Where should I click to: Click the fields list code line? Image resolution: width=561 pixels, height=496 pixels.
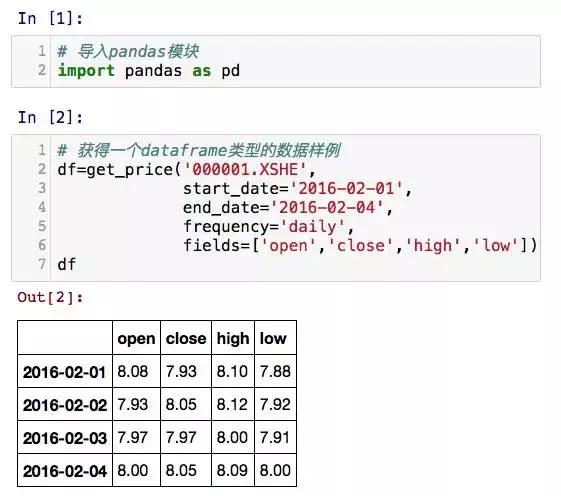click(x=360, y=245)
